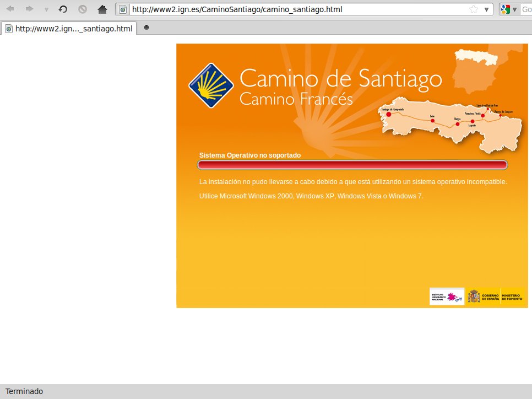532x399 pixels.
Task: Click the browser back arrow button
Action: (10, 9)
